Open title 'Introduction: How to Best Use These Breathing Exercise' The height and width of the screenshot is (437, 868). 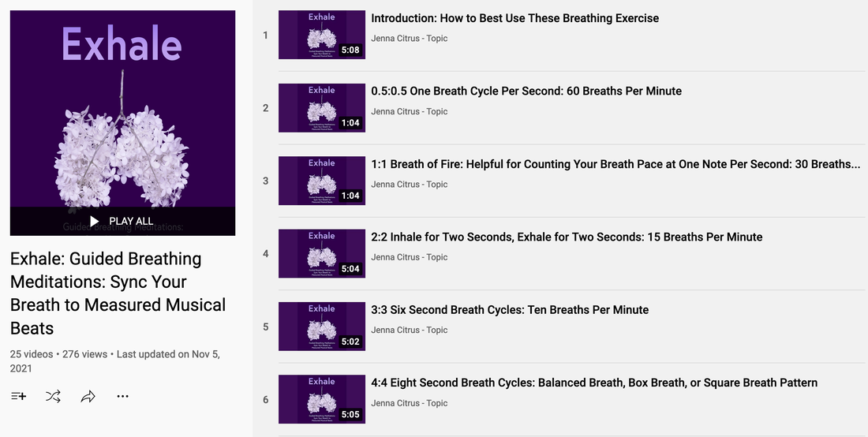[514, 18]
